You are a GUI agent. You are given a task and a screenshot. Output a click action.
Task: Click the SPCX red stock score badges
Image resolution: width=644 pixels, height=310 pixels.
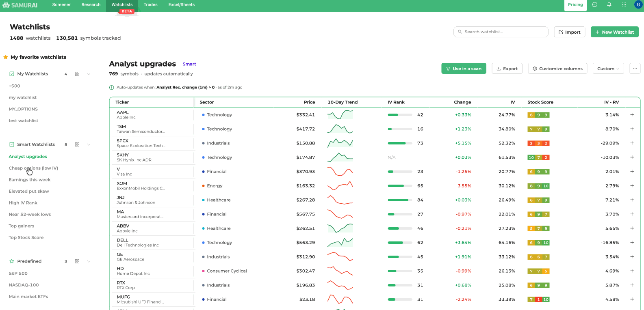[538, 143]
